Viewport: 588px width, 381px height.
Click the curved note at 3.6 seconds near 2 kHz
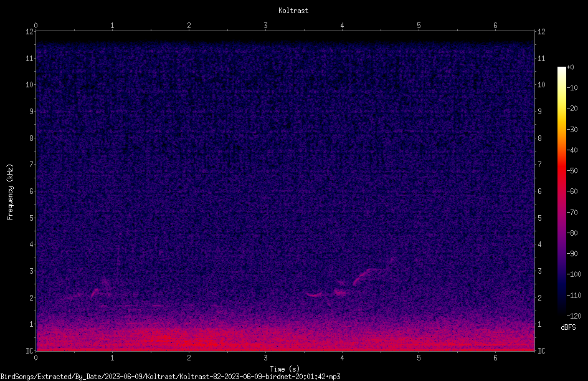(x=315, y=295)
